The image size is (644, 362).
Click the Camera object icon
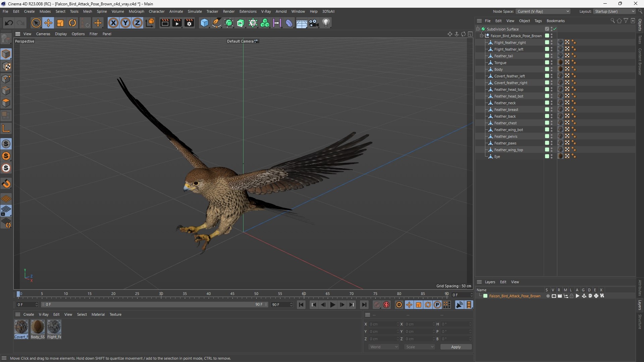point(314,23)
